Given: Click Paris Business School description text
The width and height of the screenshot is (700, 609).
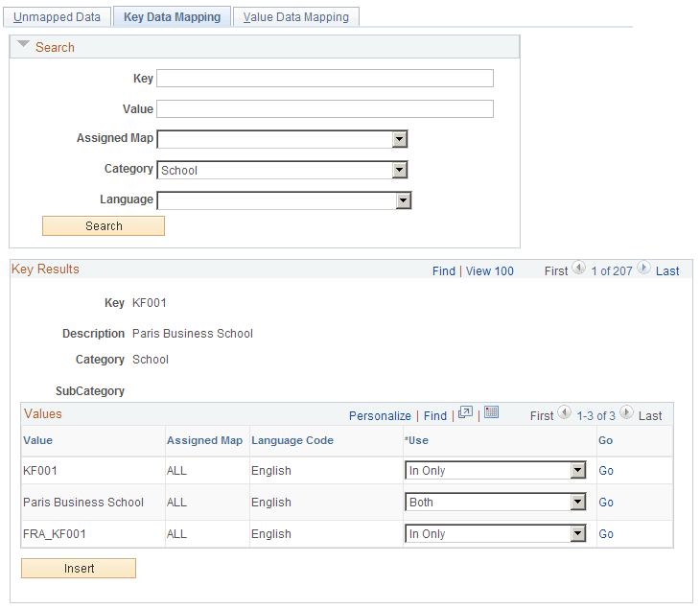Looking at the screenshot, I should [193, 334].
